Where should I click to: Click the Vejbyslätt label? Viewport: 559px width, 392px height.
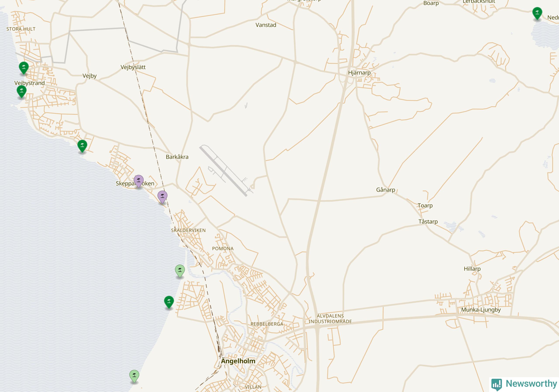(133, 67)
